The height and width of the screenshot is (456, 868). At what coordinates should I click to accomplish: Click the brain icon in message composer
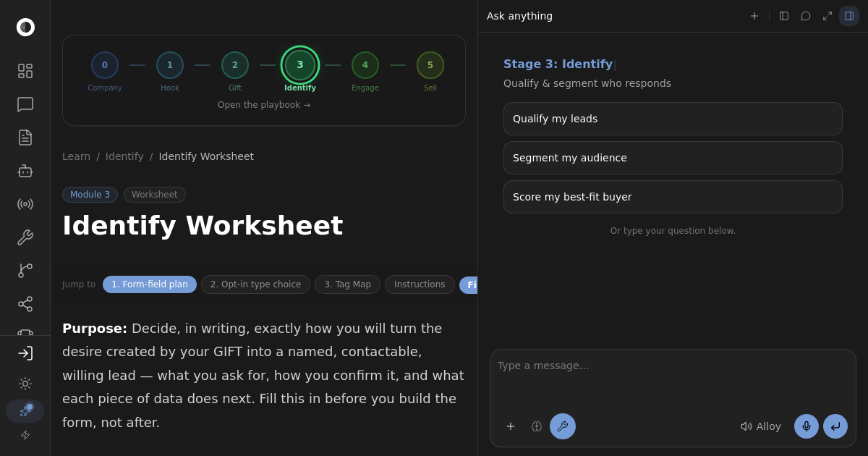(x=537, y=426)
